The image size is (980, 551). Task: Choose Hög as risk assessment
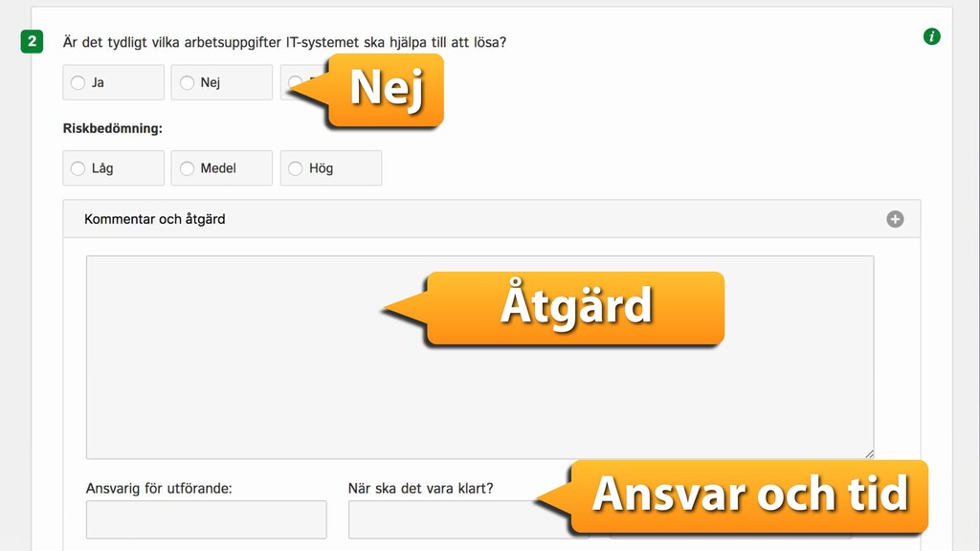296,168
